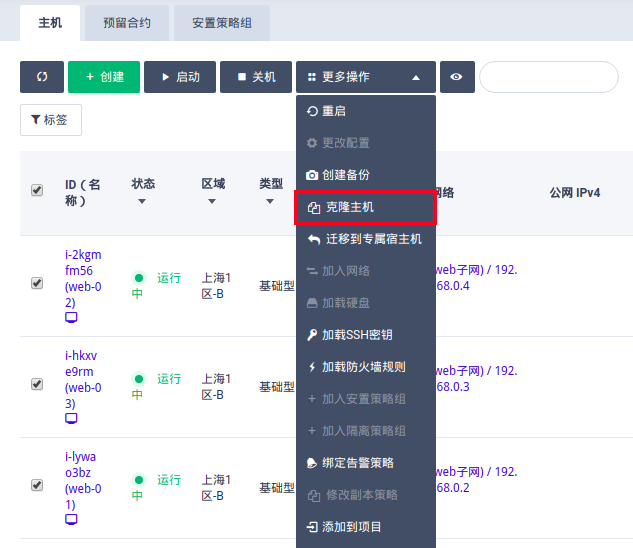
Task: Collapse the 更多操作 dropdown
Action: [366, 77]
